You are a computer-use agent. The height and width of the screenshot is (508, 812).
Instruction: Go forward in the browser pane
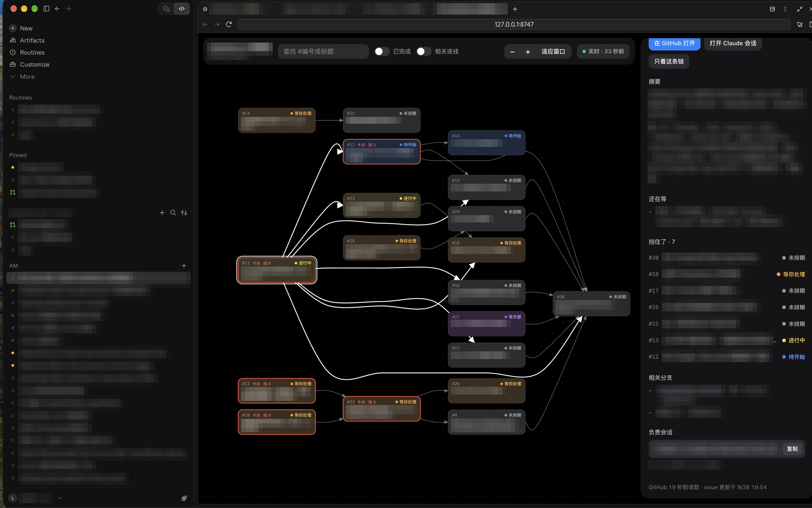(x=217, y=24)
